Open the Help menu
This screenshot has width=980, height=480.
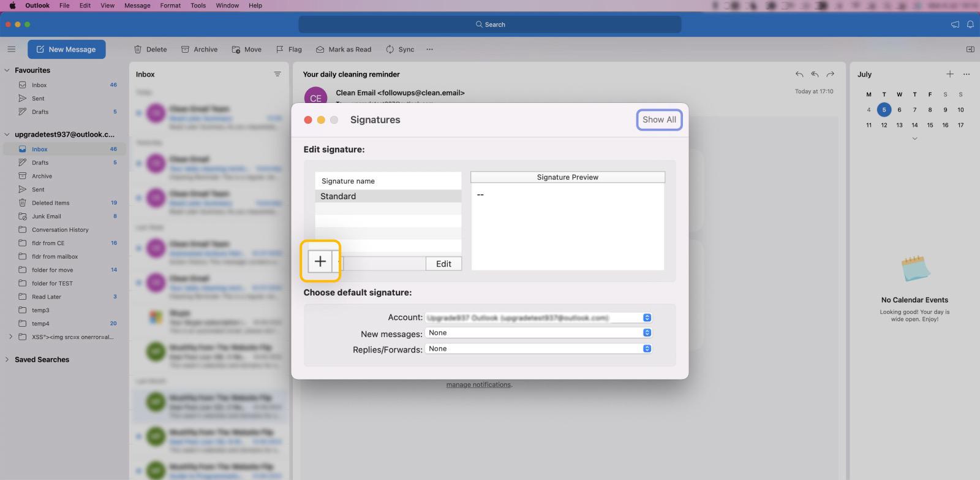(255, 6)
